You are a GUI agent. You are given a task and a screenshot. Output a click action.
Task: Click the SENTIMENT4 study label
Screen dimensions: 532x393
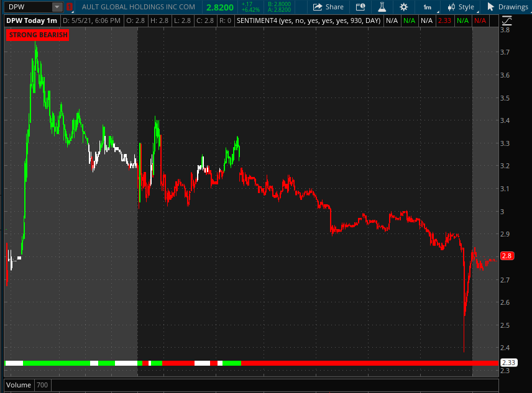pyautogui.click(x=308, y=20)
